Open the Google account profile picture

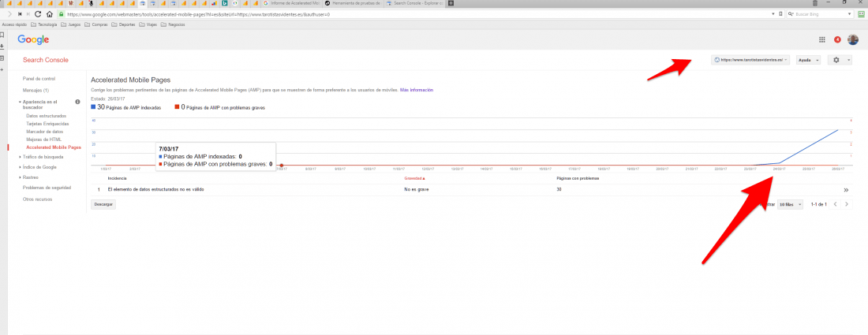click(x=853, y=39)
